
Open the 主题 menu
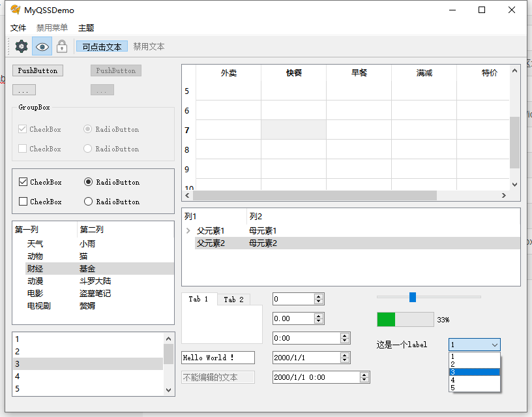pyautogui.click(x=86, y=28)
